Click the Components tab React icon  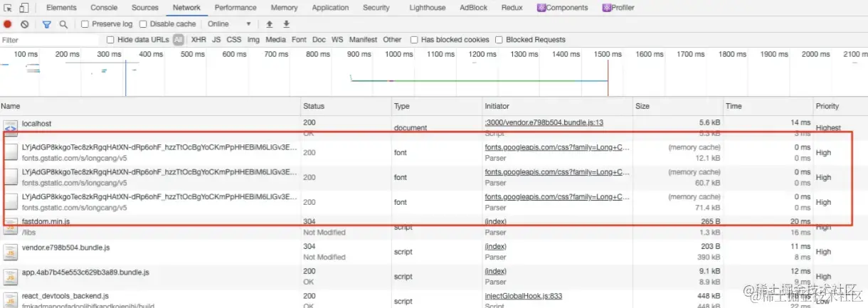pos(541,8)
